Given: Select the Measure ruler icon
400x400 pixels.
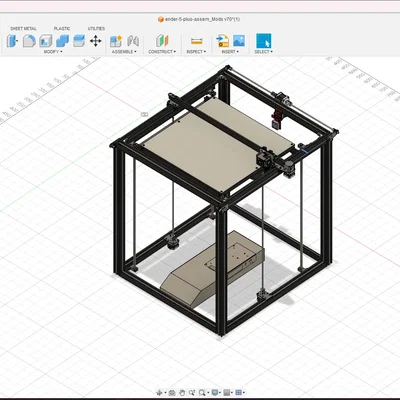Looking at the screenshot, I should [x=197, y=41].
